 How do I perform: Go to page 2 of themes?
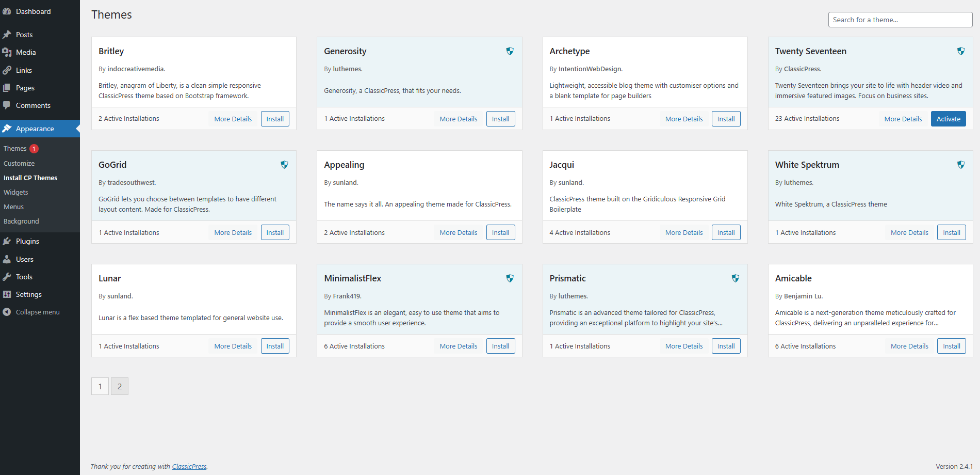click(120, 386)
